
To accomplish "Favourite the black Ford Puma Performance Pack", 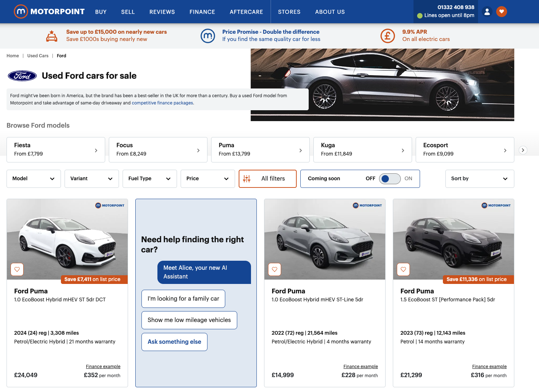I will [x=403, y=269].
